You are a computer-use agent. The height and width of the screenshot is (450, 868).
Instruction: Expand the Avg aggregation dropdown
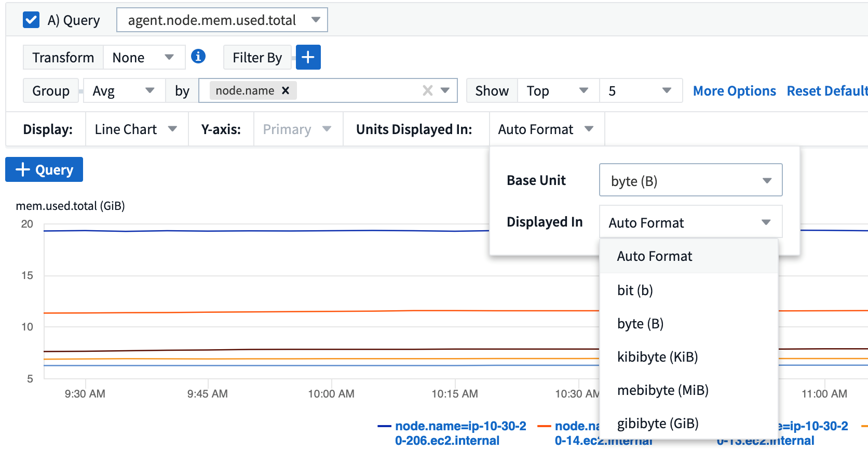point(124,90)
